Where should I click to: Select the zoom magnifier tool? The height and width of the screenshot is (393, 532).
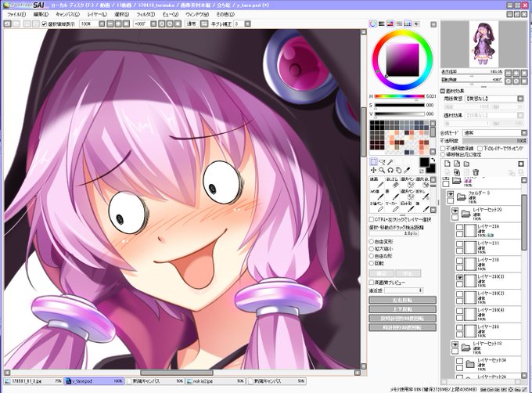pyautogui.click(x=382, y=170)
